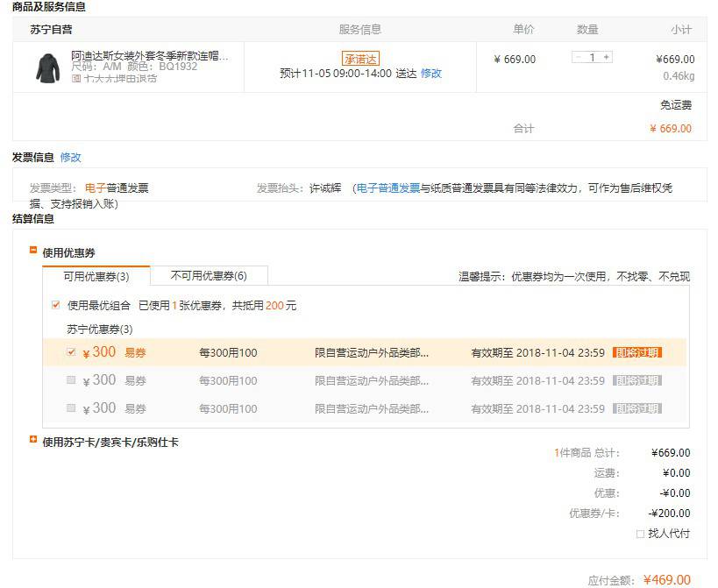Image resolution: width=718 pixels, height=588 pixels.
Task: Click the 七天无理由退货 service icon
Action: [76, 78]
